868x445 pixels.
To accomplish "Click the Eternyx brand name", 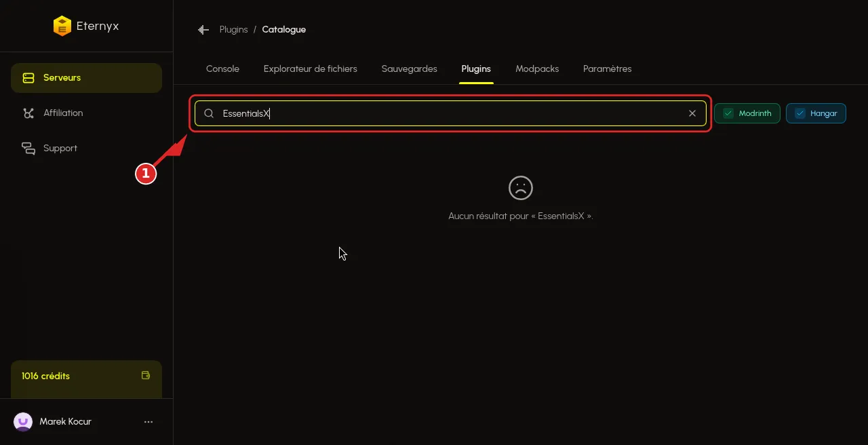I will click(x=98, y=26).
